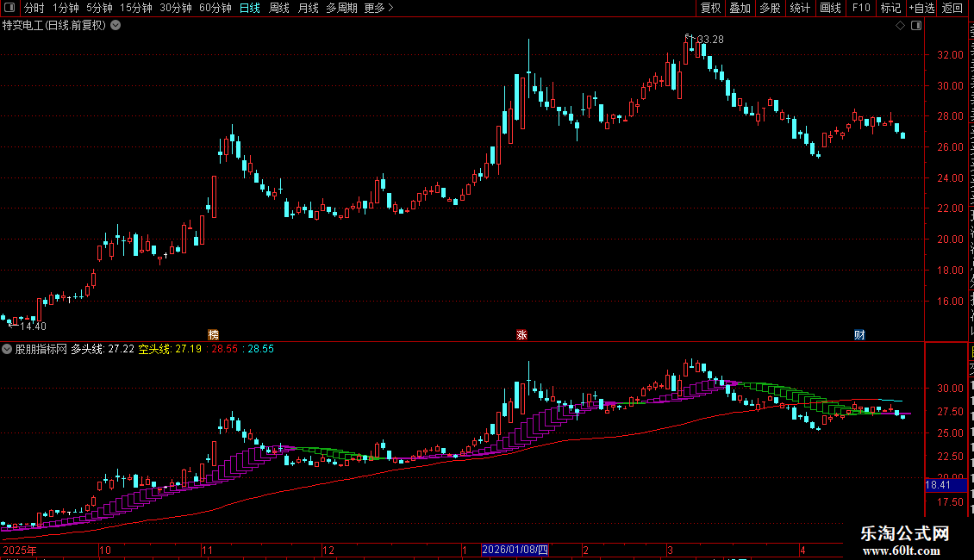
Task: Click the 14.40 low price label
Action: (x=34, y=326)
